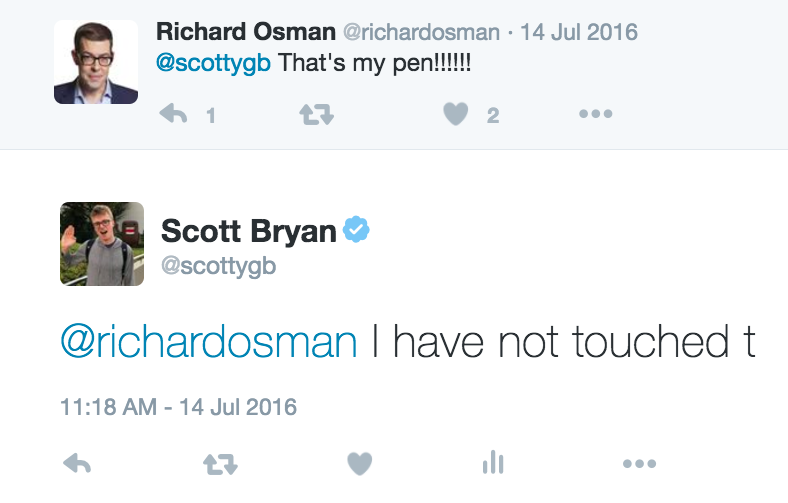Like Scott Bryan's tweet
The width and height of the screenshot is (788, 503).
[360, 463]
